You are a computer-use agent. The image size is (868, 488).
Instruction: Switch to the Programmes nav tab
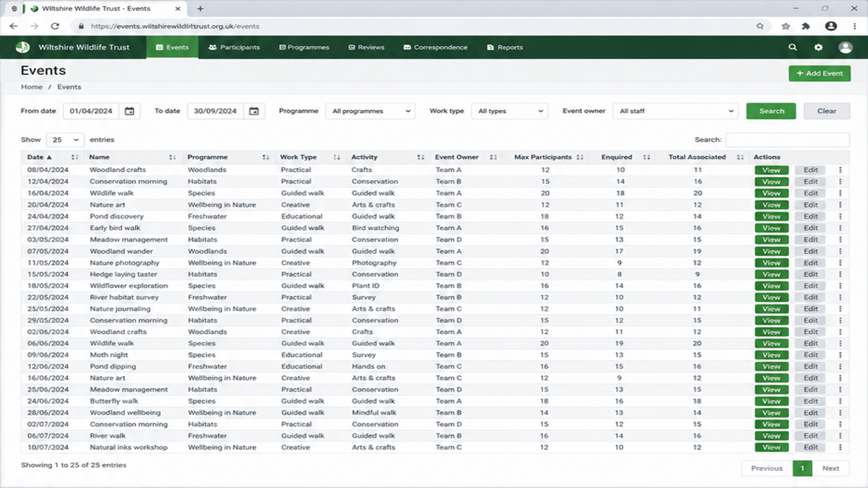click(304, 47)
